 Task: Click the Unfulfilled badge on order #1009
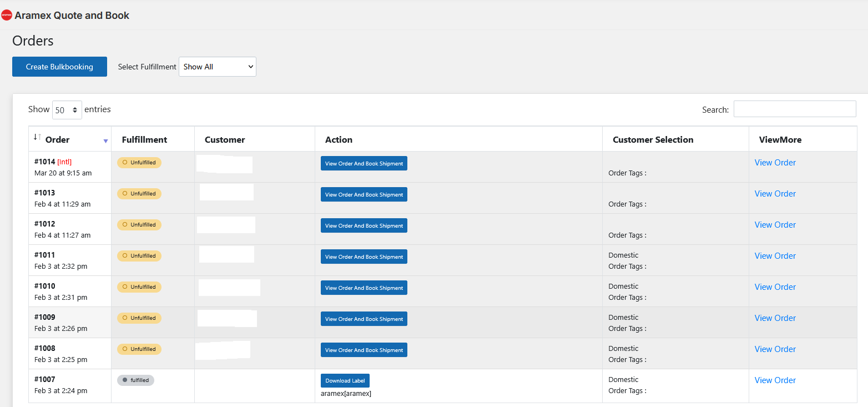click(139, 318)
